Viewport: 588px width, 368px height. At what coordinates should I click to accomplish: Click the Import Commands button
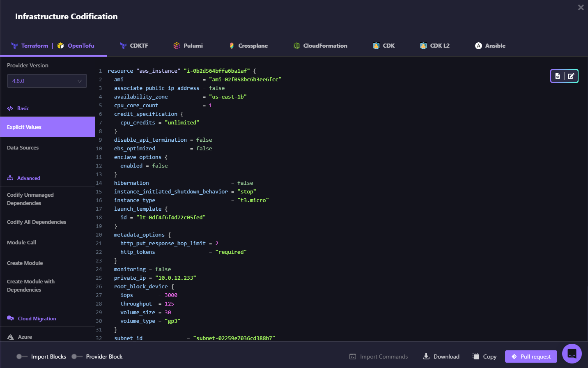[x=379, y=356]
